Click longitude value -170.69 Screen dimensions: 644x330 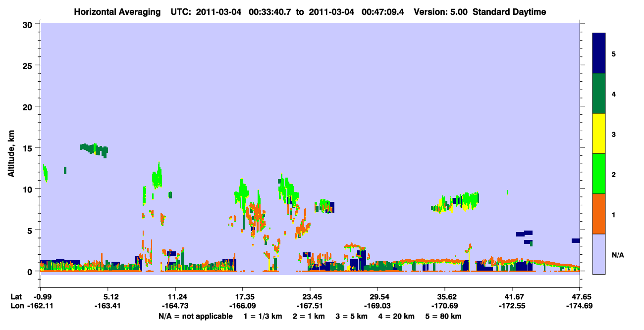point(445,306)
